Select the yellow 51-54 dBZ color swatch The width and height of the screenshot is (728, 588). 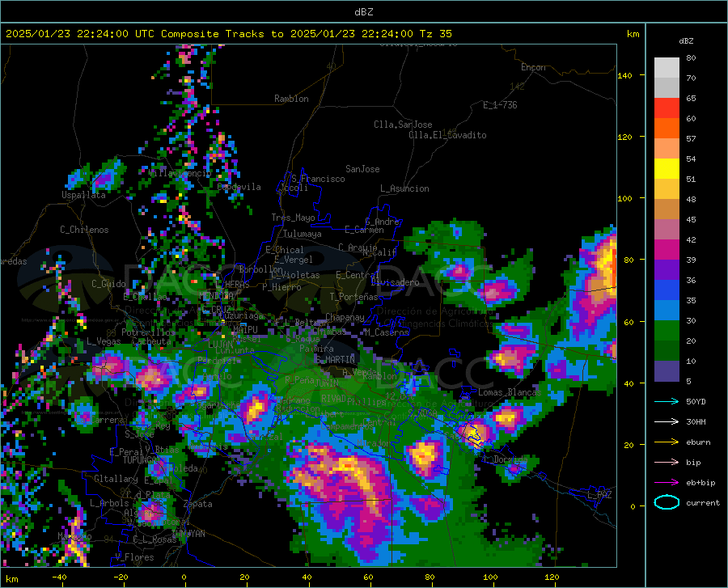pos(667,169)
